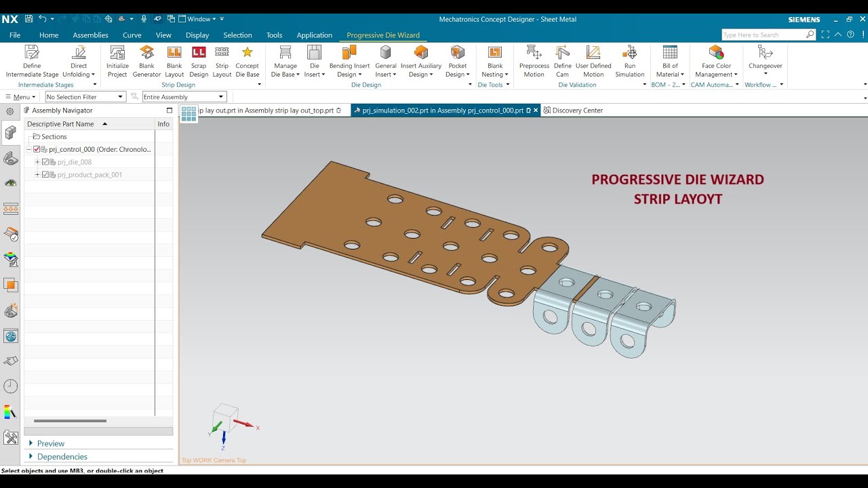868x488 pixels.
Task: Open the Menu dropdown
Action: 20,97
